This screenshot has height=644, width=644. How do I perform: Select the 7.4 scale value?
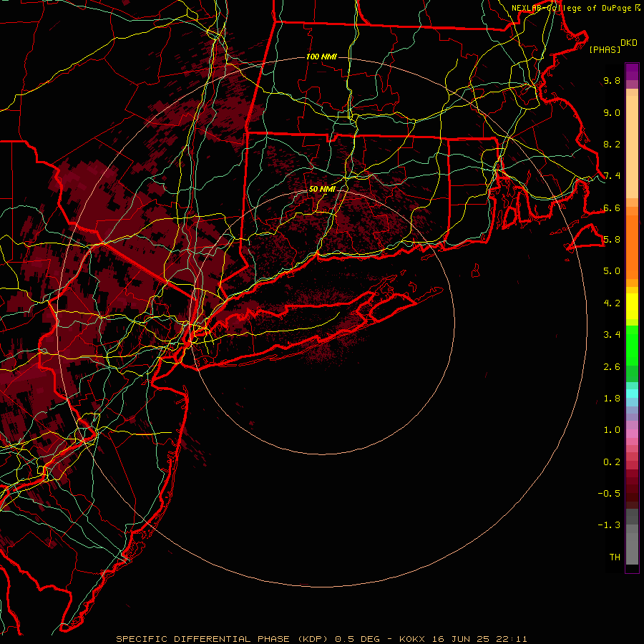click(x=612, y=176)
